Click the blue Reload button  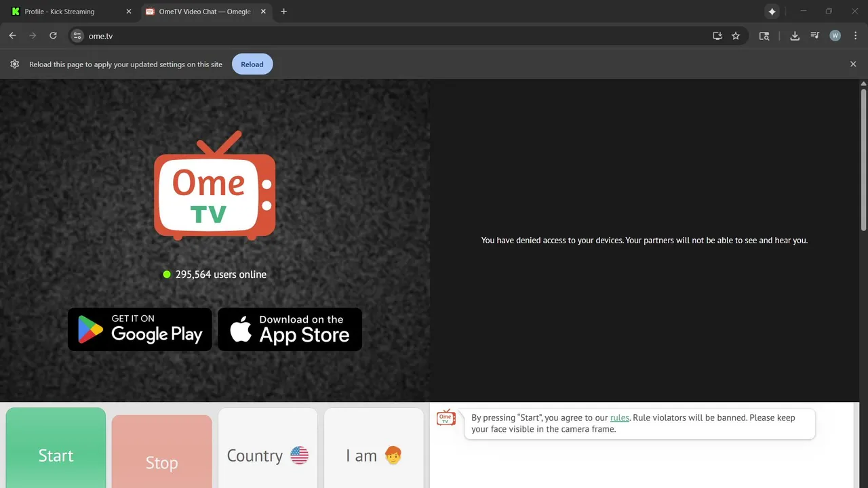(252, 64)
